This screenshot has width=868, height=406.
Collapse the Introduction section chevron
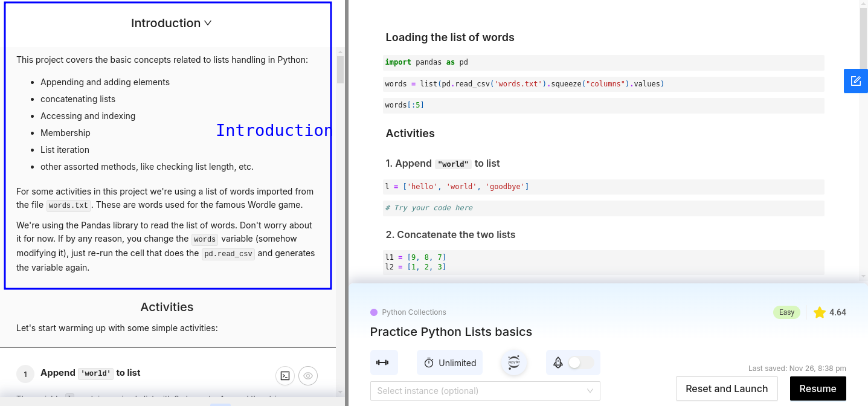coord(208,24)
